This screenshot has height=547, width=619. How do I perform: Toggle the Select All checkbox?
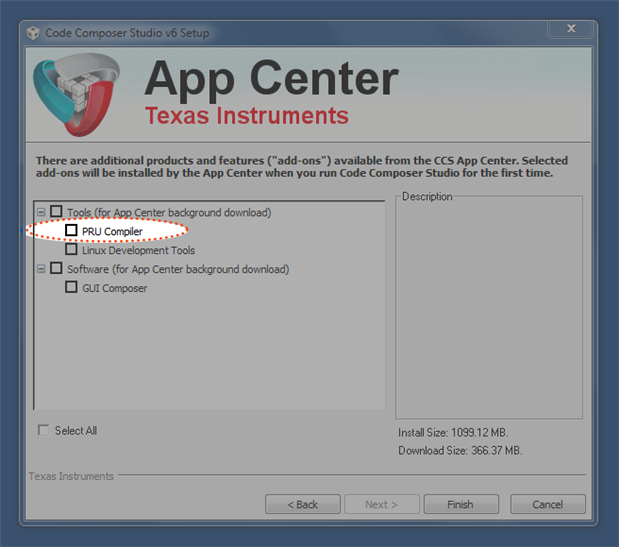click(x=43, y=430)
